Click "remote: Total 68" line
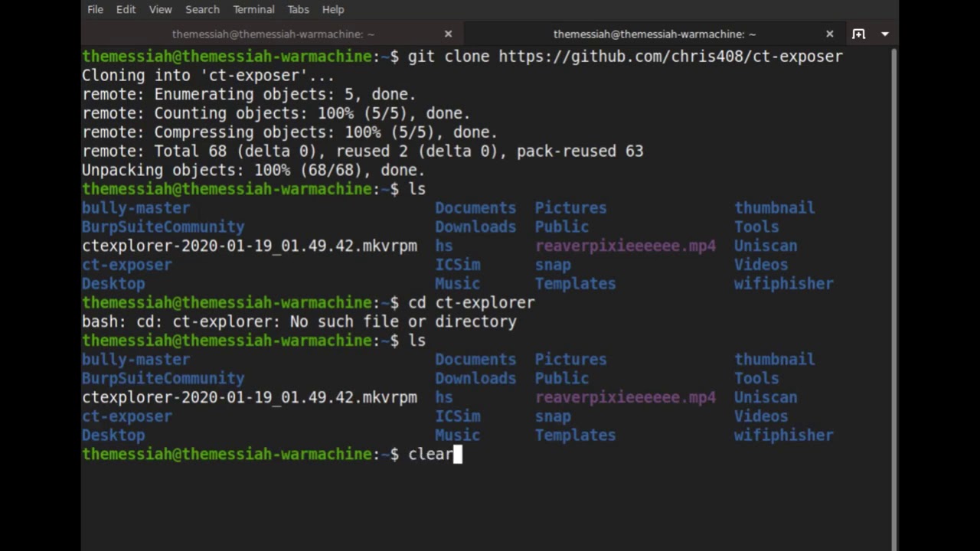Image resolution: width=980 pixels, height=551 pixels. [x=362, y=151]
